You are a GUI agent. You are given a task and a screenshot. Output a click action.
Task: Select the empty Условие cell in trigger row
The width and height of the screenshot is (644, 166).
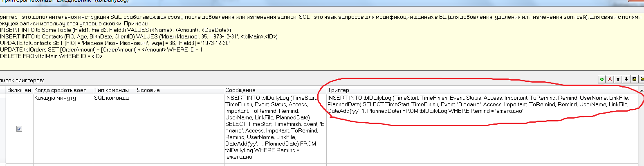pos(180,128)
